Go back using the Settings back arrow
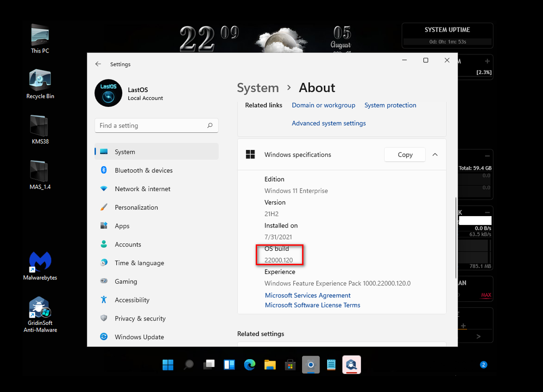Image resolution: width=543 pixels, height=392 pixels. [x=98, y=64]
